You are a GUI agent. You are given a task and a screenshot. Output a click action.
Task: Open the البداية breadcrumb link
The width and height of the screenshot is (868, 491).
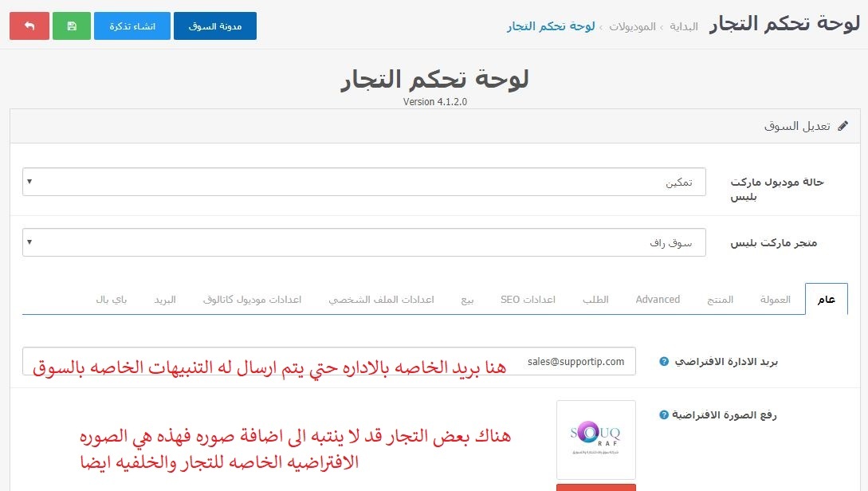tap(684, 26)
